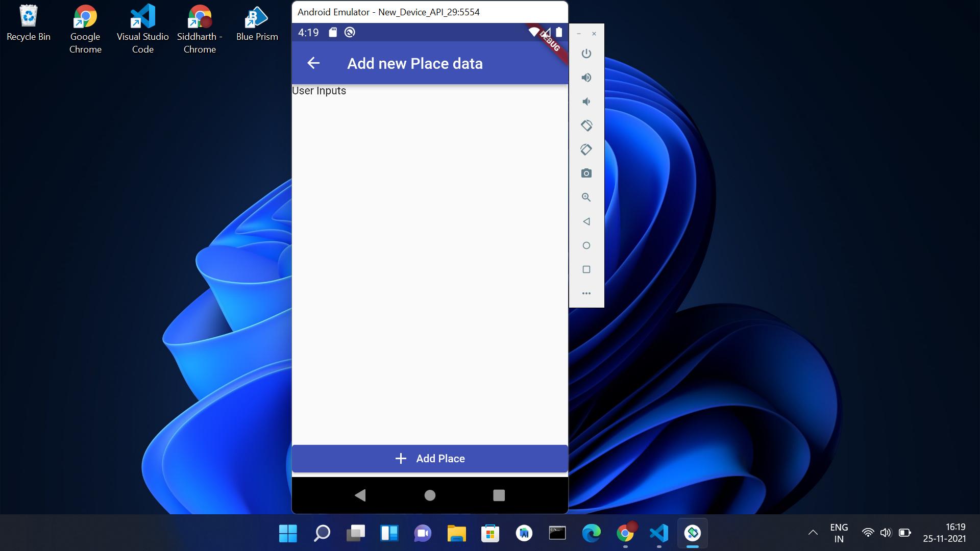Open Microsoft Edge from taskbar

tap(591, 534)
